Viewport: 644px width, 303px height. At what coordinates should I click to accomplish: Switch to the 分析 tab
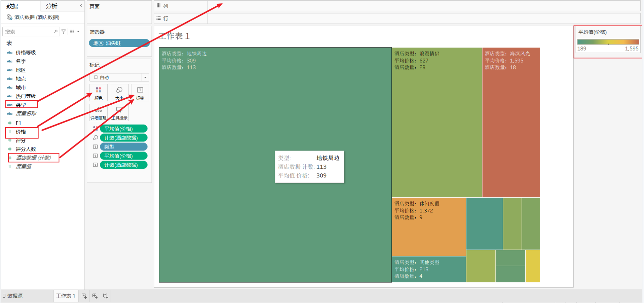pyautogui.click(x=51, y=6)
